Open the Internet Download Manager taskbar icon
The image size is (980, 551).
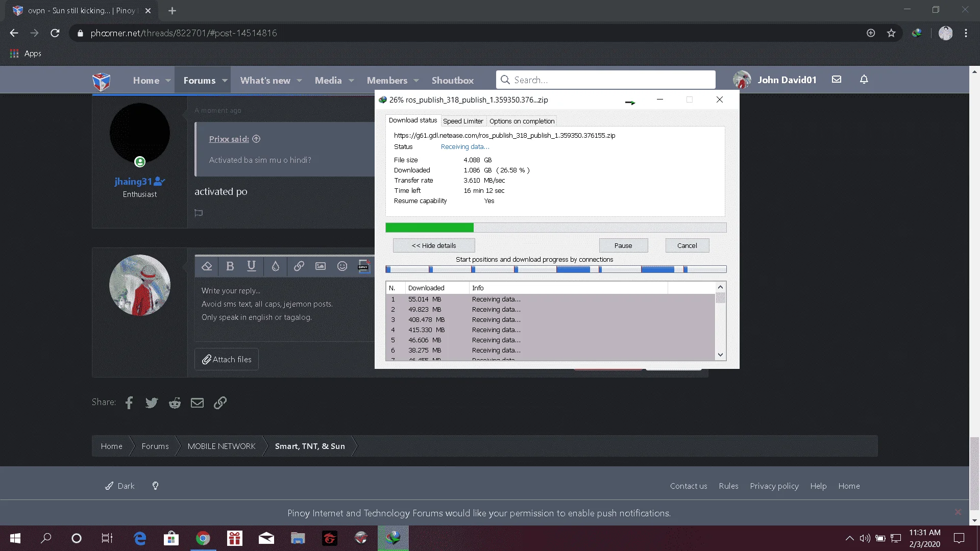(x=393, y=538)
